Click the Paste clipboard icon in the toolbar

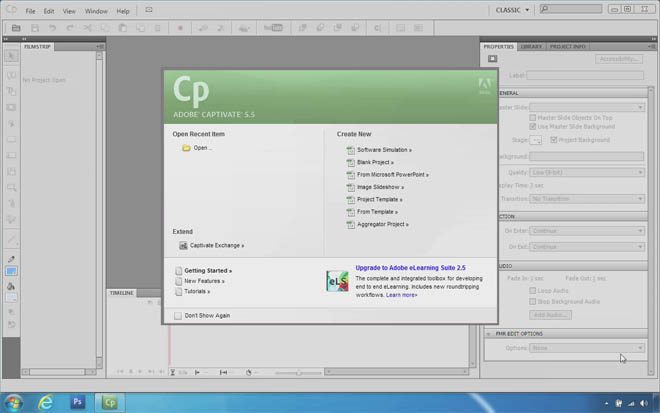point(122,28)
